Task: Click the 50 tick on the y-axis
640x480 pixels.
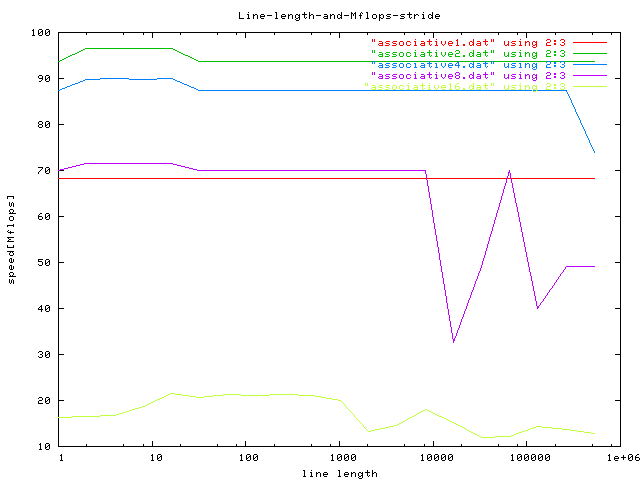Action: pos(43,262)
